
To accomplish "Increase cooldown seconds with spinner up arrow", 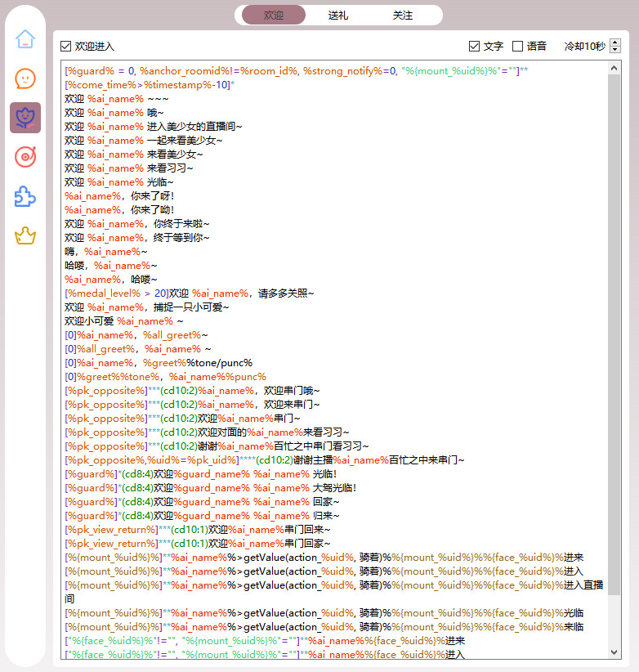I will click(x=615, y=43).
